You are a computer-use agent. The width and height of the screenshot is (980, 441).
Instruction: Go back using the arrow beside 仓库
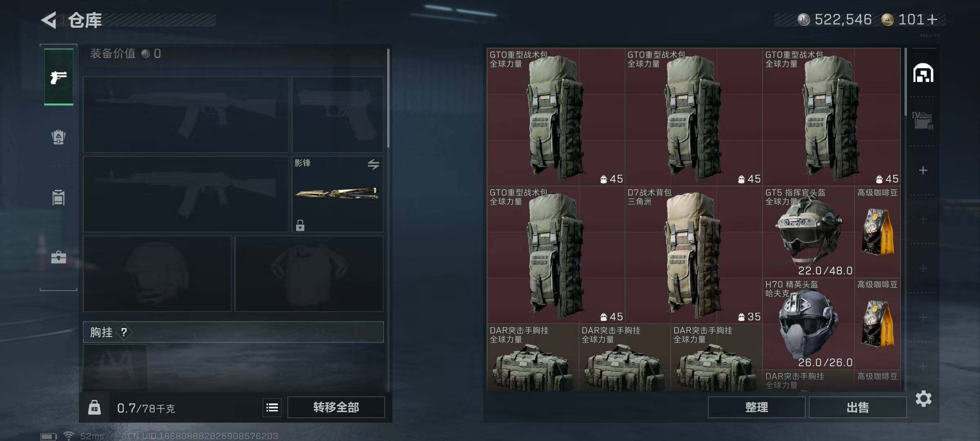49,20
